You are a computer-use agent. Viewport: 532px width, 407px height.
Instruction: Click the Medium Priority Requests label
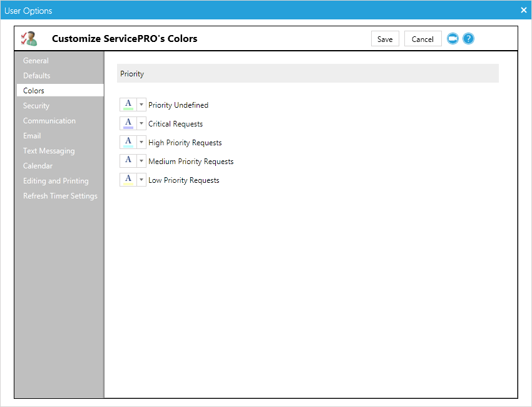(191, 162)
